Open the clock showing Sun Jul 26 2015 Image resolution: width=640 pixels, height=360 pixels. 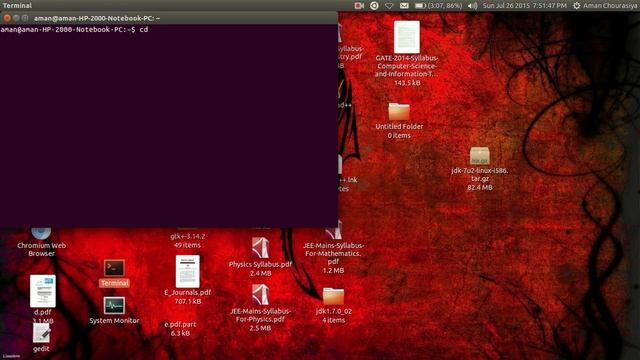[524, 6]
